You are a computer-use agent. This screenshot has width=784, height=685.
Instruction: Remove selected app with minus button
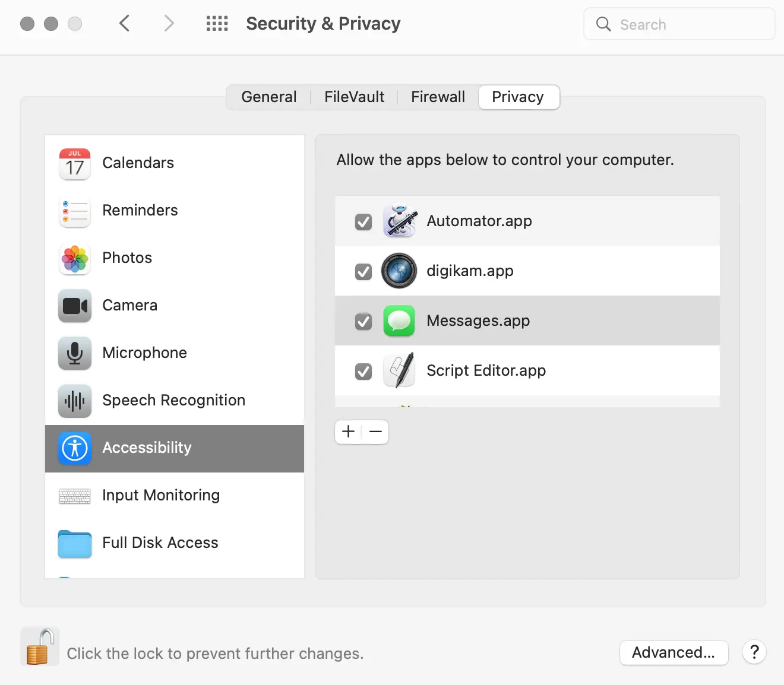(x=375, y=432)
